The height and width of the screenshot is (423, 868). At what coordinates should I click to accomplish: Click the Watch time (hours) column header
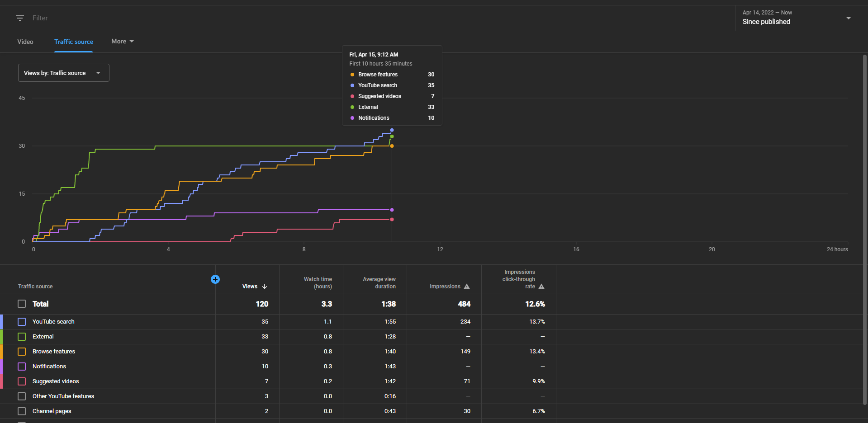coord(318,283)
